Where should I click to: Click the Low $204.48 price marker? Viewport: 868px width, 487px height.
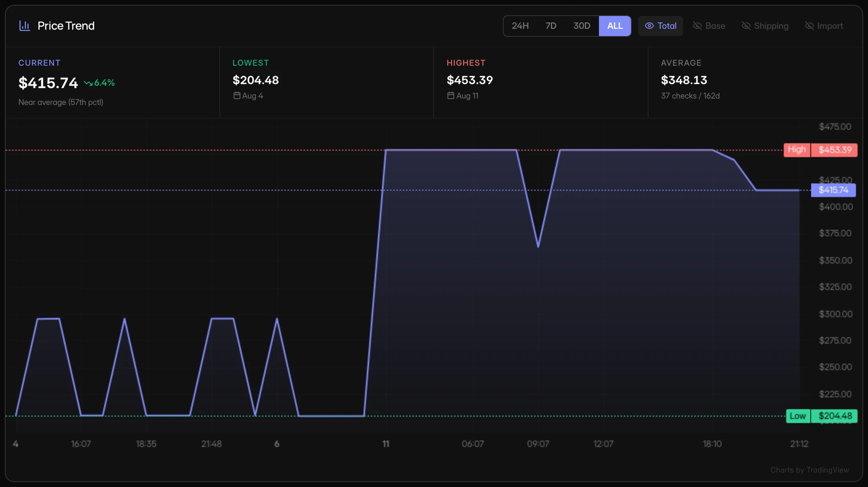point(822,416)
